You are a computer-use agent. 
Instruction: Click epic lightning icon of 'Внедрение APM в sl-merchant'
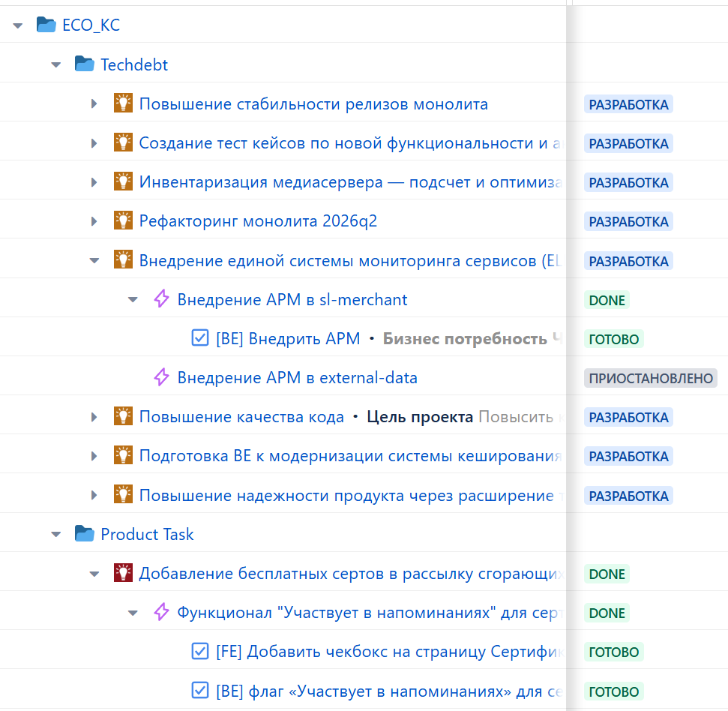(162, 299)
